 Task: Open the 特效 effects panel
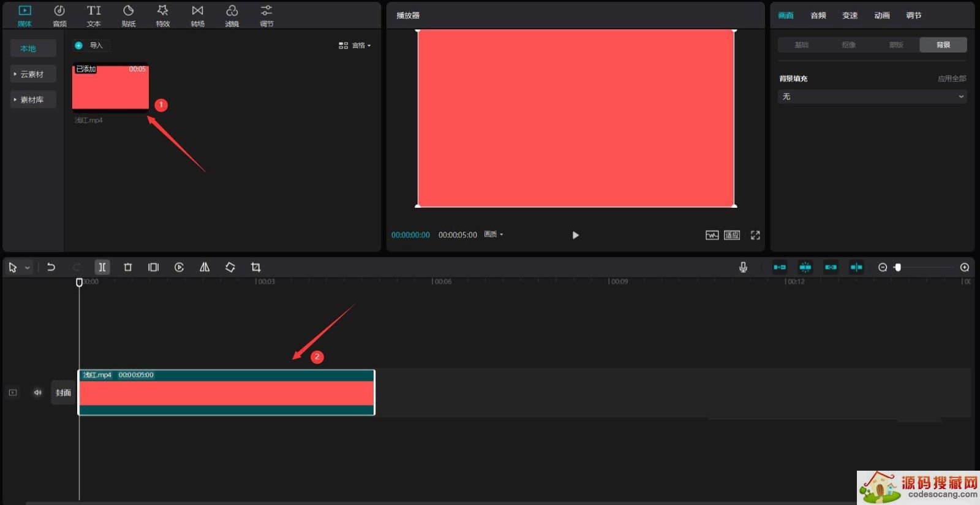point(162,15)
